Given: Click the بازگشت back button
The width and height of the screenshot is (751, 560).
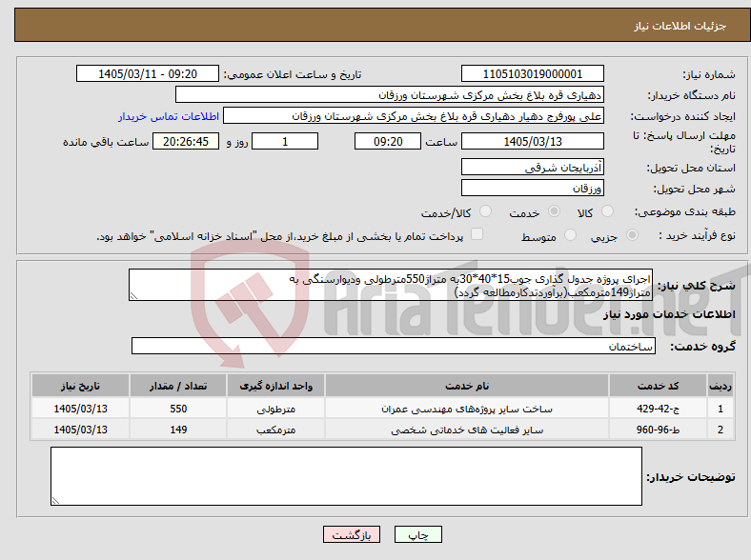Looking at the screenshot, I should point(352,534).
